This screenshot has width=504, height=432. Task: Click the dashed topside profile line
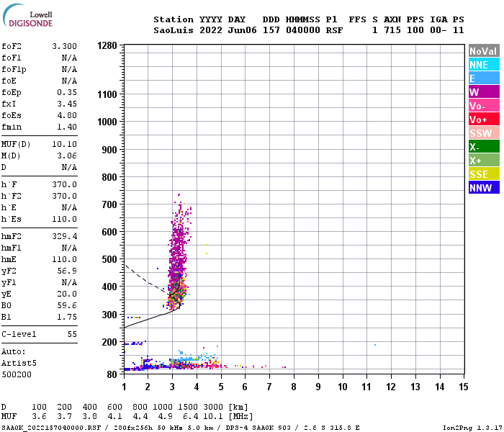point(146,280)
